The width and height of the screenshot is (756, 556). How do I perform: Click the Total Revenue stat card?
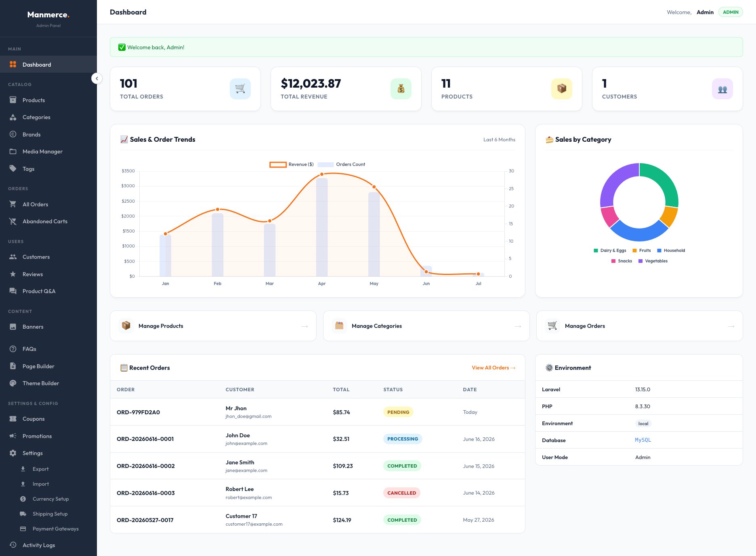point(346,89)
